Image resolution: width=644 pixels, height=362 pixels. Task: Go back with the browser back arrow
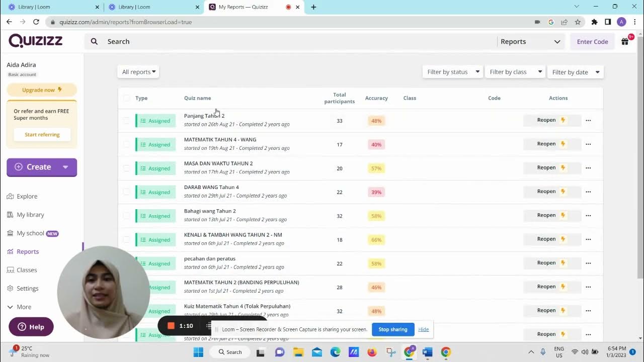pos(9,22)
